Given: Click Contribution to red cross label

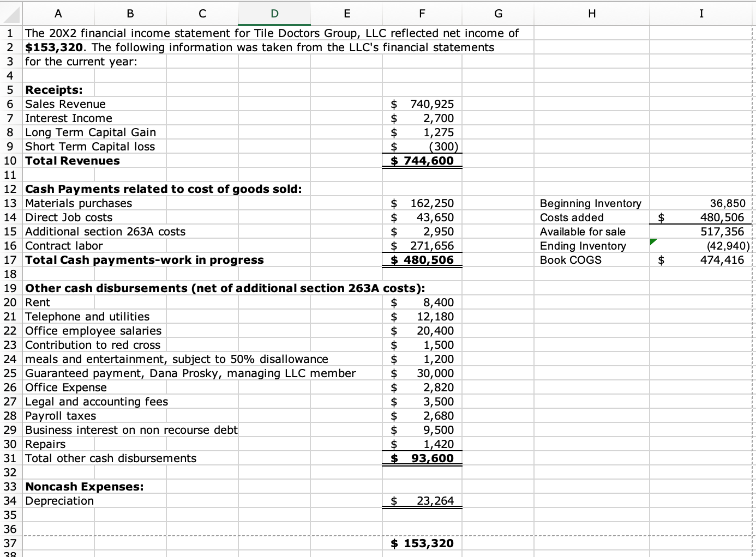Looking at the screenshot, I should 93,345.
